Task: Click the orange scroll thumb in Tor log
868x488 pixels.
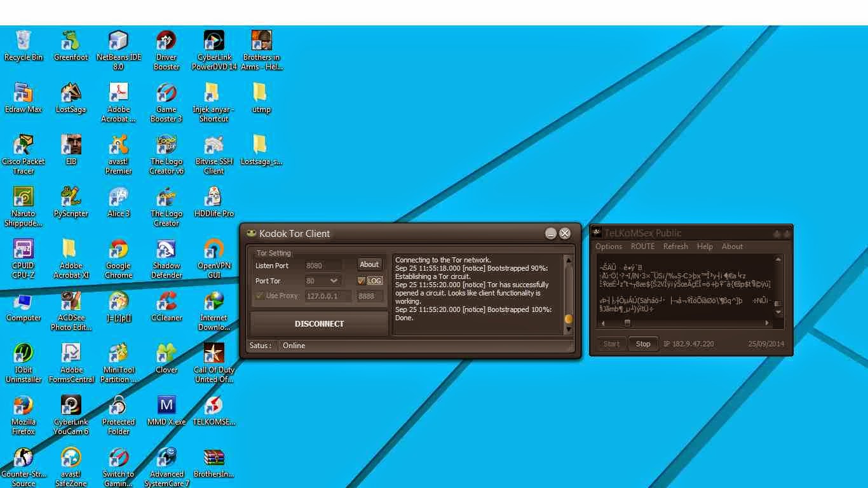Action: (569, 319)
